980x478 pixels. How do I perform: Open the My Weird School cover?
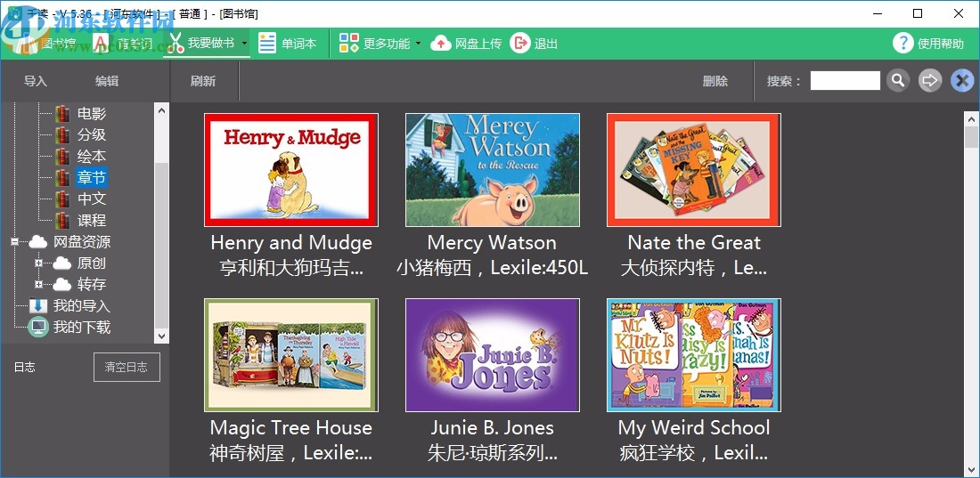pos(694,355)
